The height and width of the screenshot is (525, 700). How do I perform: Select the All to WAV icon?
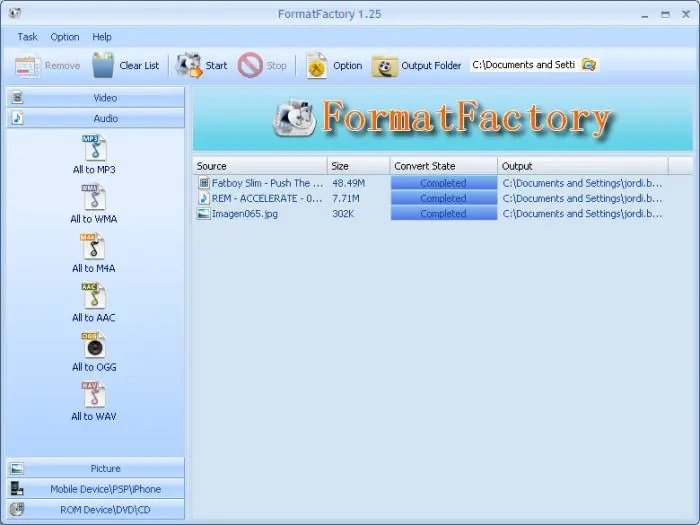click(94, 394)
